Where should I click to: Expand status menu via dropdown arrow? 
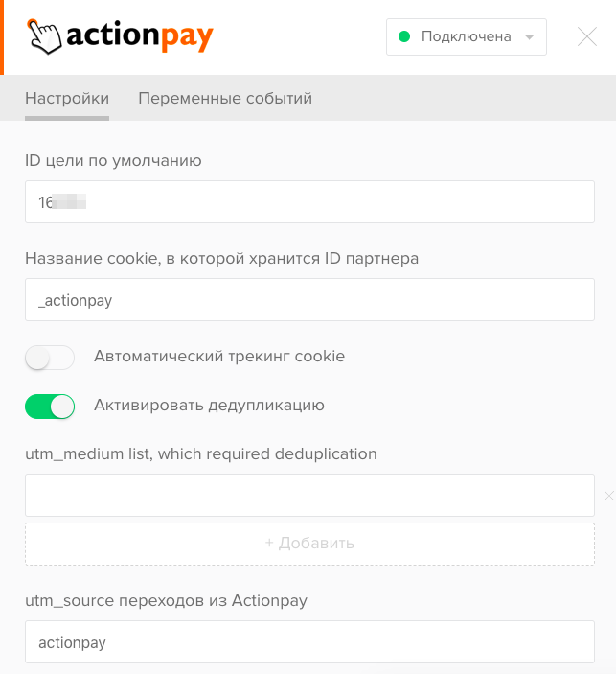[x=529, y=37]
